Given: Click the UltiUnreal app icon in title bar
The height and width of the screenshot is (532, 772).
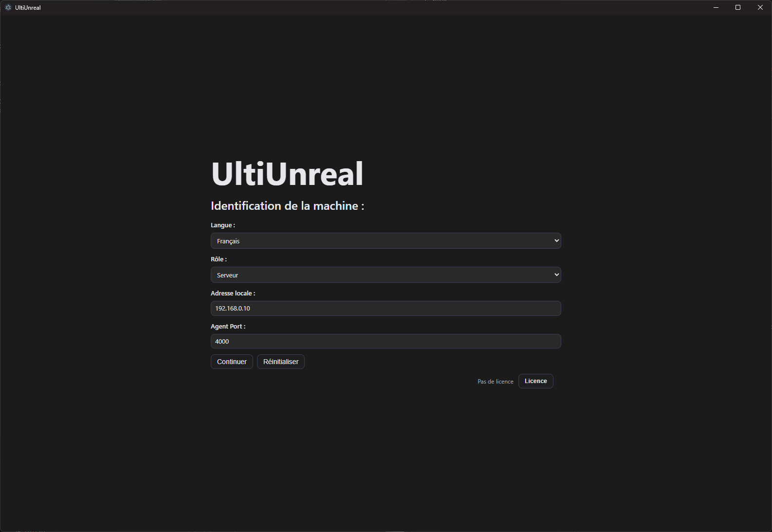Looking at the screenshot, I should pyautogui.click(x=8, y=7).
